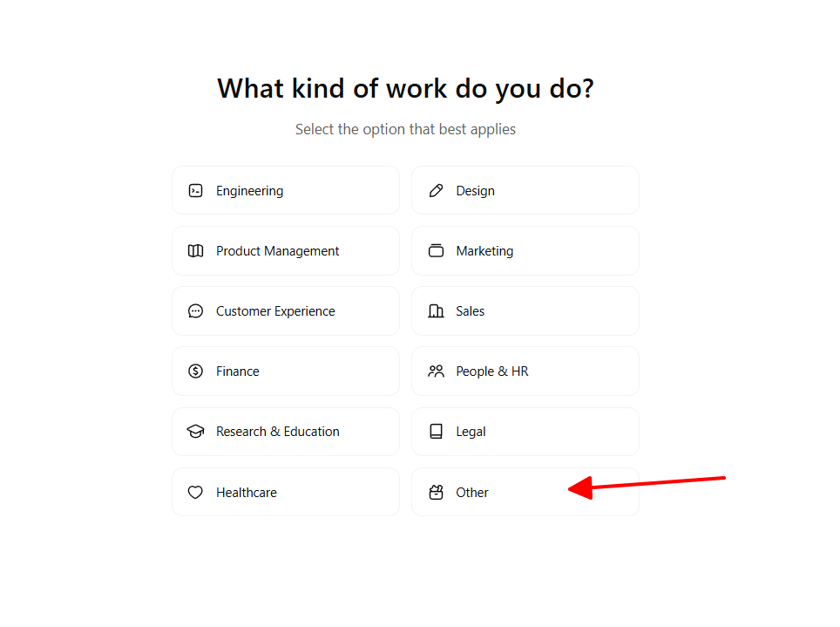This screenshot has height=627, width=840.
Task: Choose Marketing as your work type
Action: point(525,250)
